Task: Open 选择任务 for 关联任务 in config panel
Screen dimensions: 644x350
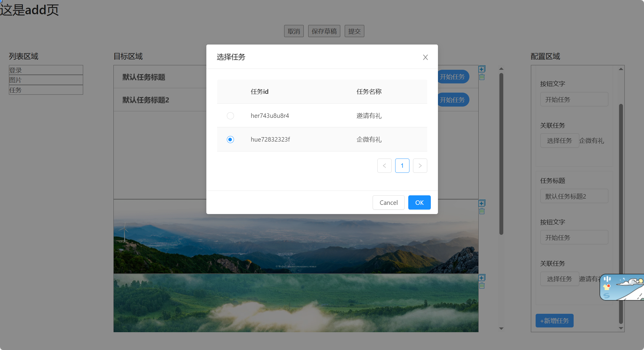Action: (560, 140)
